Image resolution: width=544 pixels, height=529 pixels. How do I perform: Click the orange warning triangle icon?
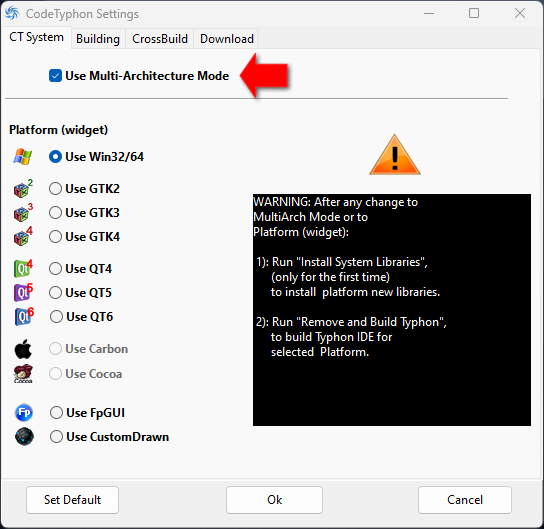click(x=395, y=155)
